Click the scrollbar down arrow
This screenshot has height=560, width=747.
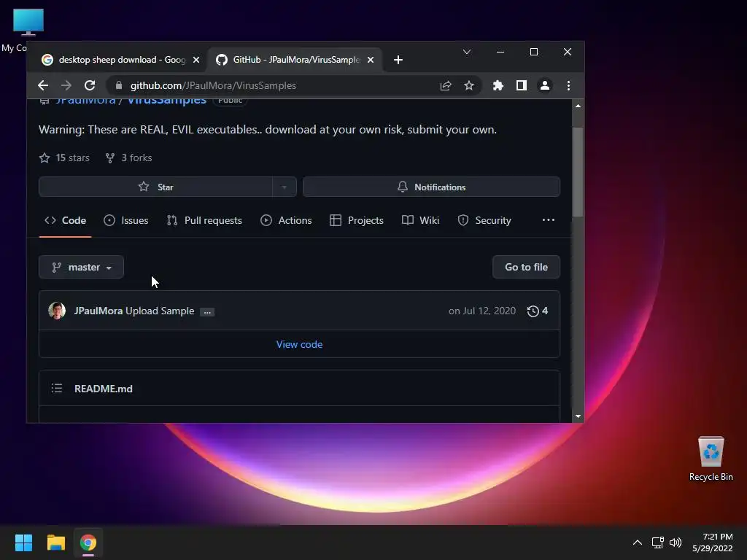(578, 416)
